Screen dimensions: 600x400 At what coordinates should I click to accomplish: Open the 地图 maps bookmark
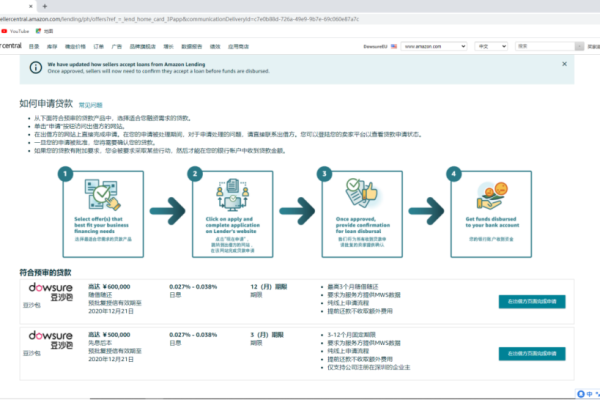(45, 31)
